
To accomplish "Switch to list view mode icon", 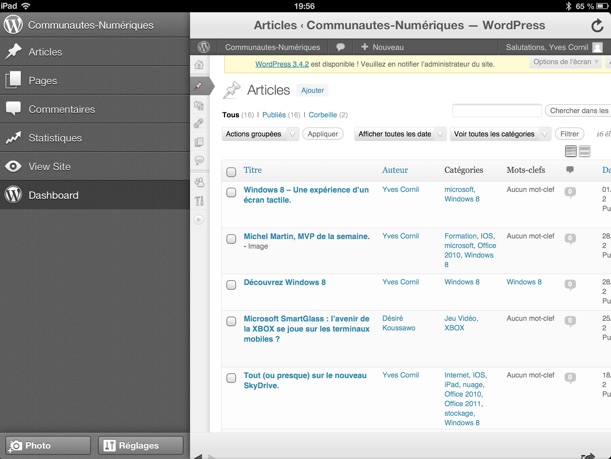I will pos(571,151).
